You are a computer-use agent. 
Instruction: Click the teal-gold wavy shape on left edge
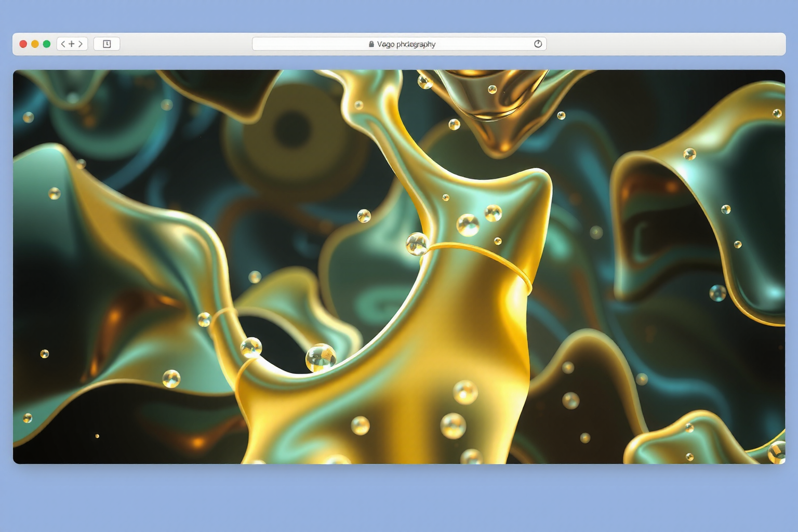pos(78,249)
